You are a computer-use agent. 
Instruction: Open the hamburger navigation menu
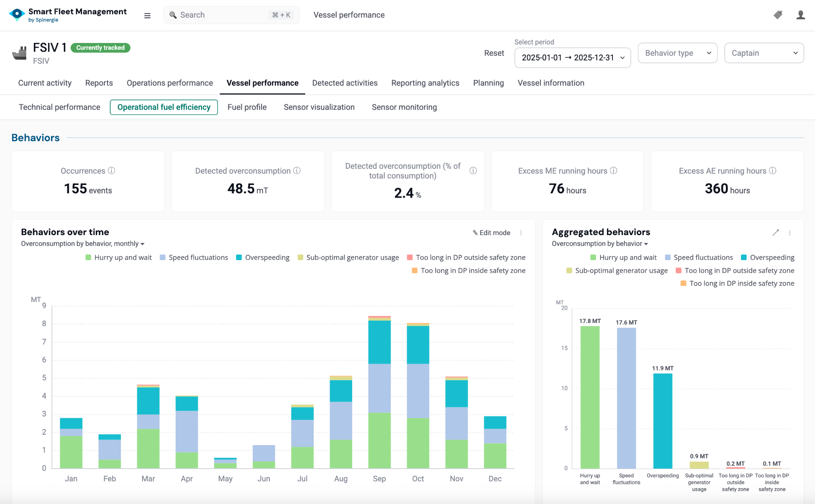147,16
